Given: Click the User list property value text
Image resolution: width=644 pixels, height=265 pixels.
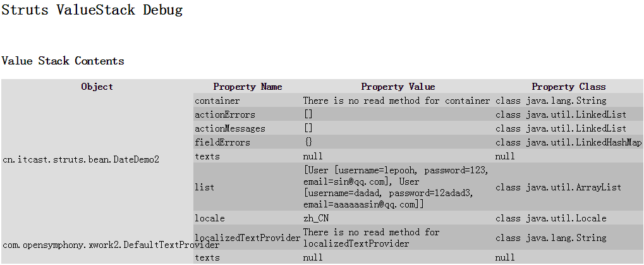Looking at the screenshot, I should click(x=396, y=187).
